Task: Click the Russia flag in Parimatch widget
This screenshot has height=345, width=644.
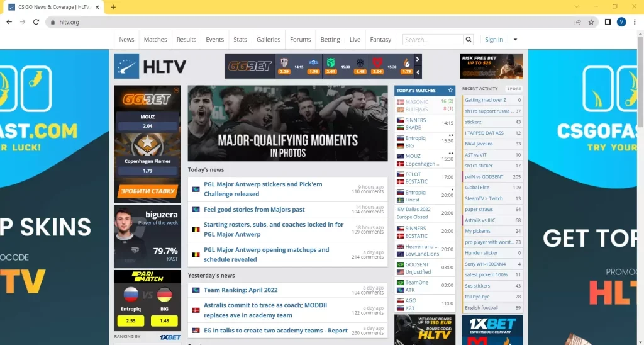Action: [131, 295]
